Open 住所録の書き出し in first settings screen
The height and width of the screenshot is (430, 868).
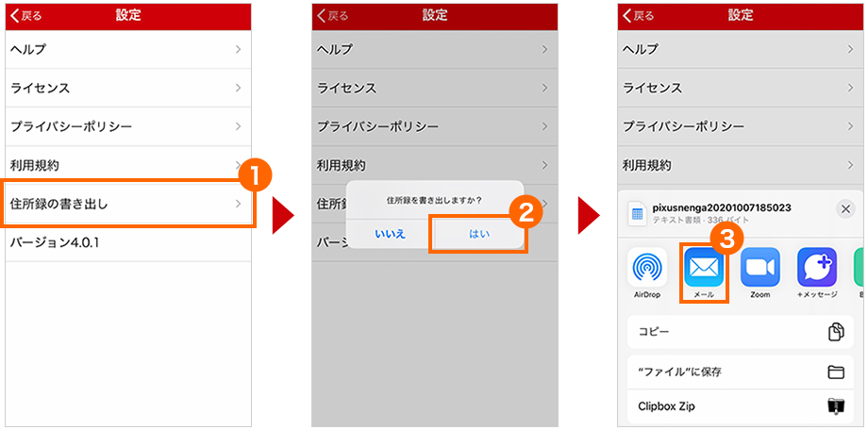[x=128, y=204]
